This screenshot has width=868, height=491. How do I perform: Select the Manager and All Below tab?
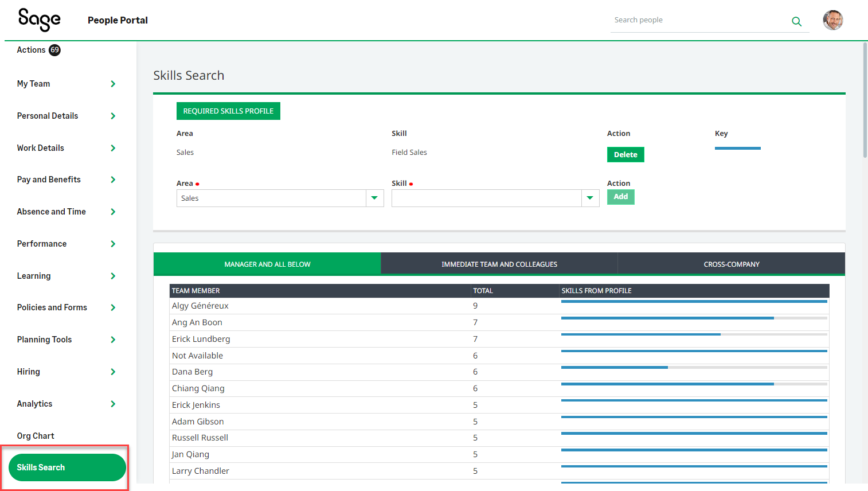267,264
